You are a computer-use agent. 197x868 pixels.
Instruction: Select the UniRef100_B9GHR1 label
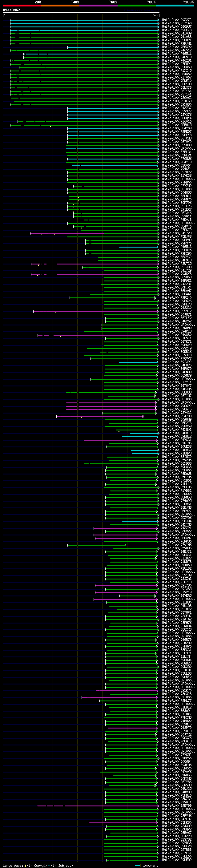pos(176,40)
